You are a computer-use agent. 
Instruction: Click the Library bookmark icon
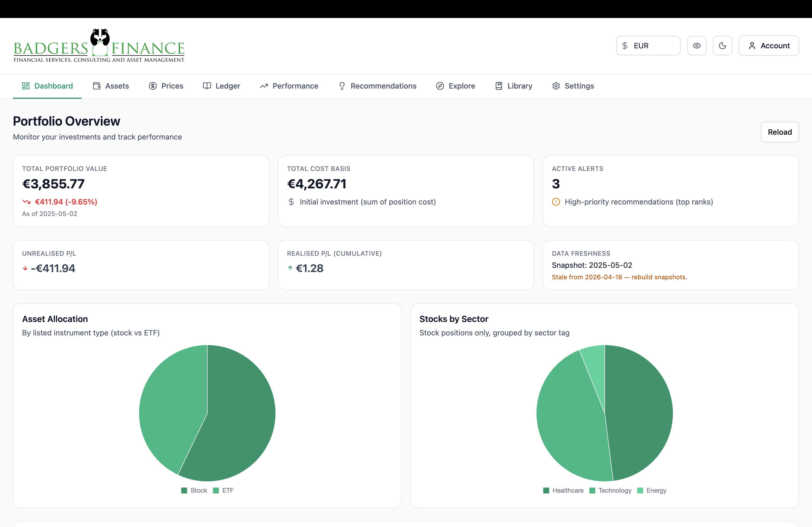(x=499, y=86)
